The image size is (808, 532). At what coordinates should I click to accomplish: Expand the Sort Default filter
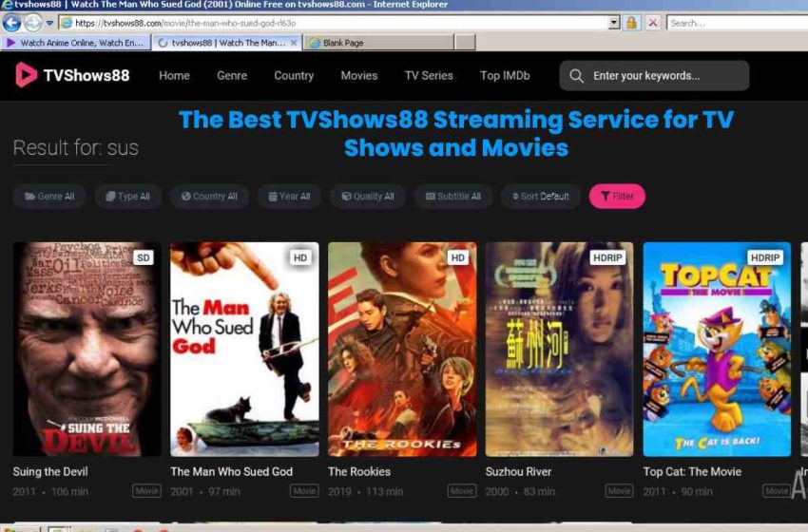click(x=541, y=197)
